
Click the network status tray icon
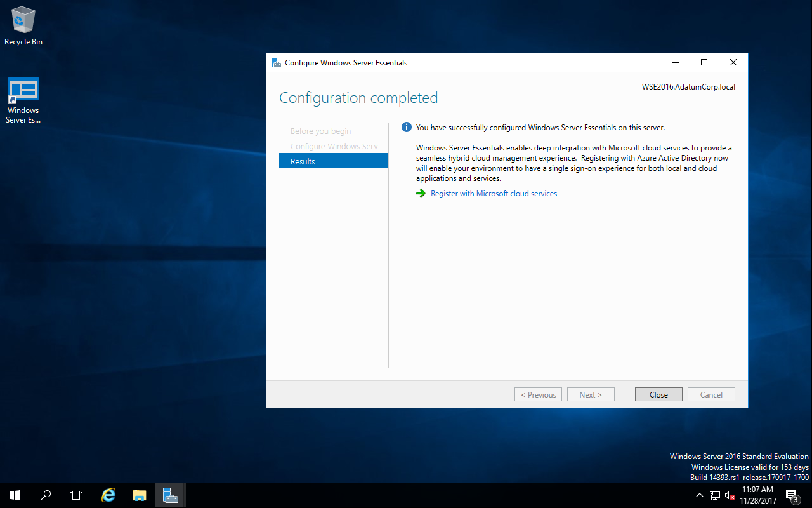tap(715, 495)
